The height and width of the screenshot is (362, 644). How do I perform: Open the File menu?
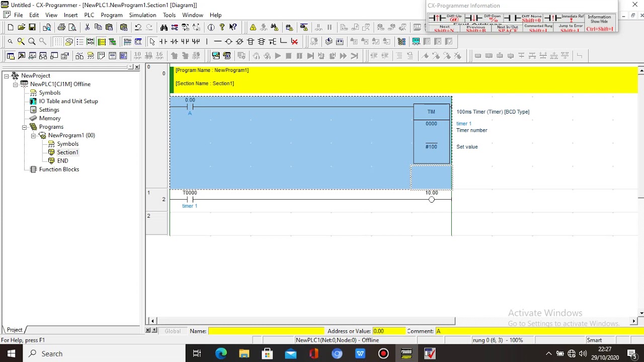(x=18, y=15)
